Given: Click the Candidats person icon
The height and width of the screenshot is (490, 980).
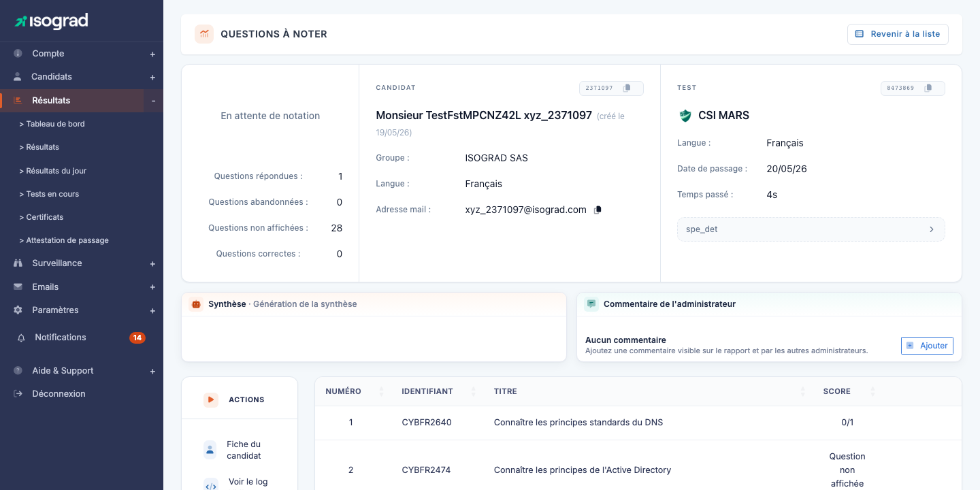Looking at the screenshot, I should (18, 77).
